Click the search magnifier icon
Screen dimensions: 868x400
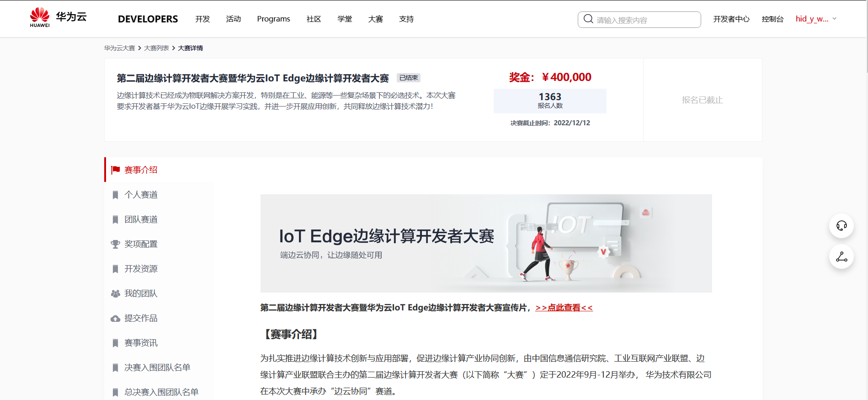click(588, 19)
